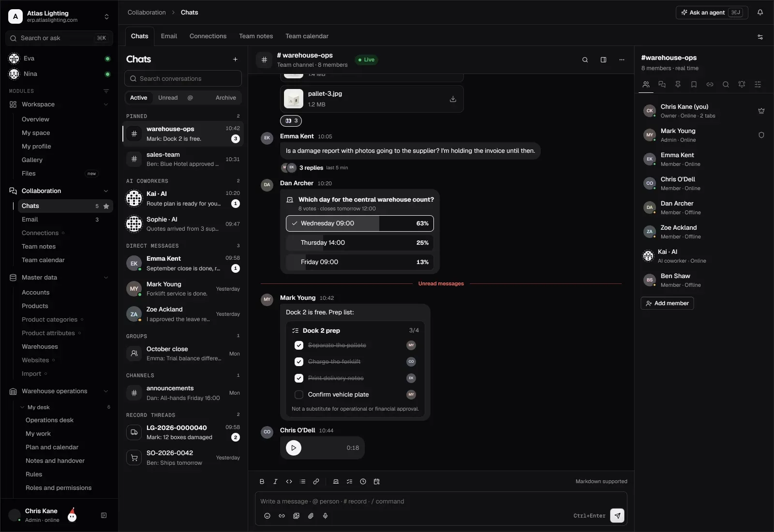Attach a file with paperclip icon

click(311, 516)
